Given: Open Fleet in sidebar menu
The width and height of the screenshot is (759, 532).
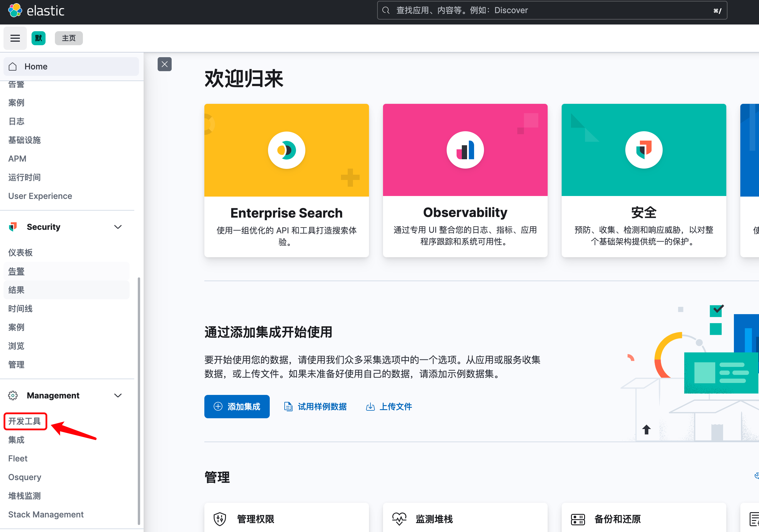Looking at the screenshot, I should (x=18, y=459).
